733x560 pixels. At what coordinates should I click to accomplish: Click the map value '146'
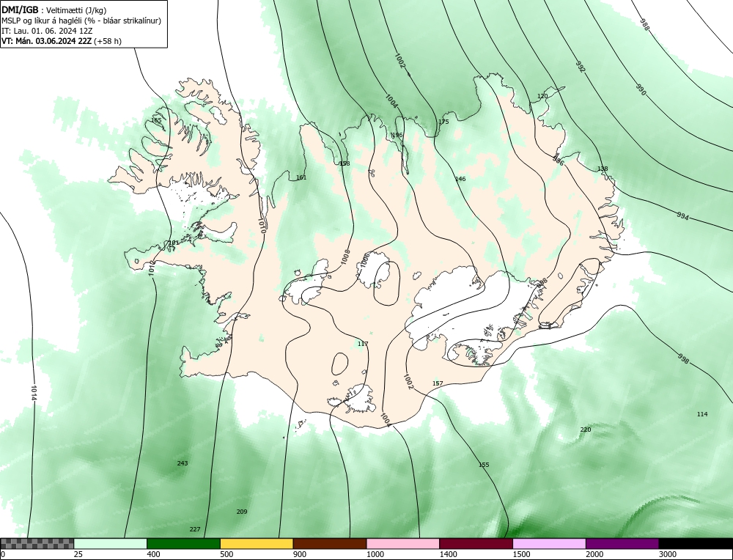tap(460, 179)
